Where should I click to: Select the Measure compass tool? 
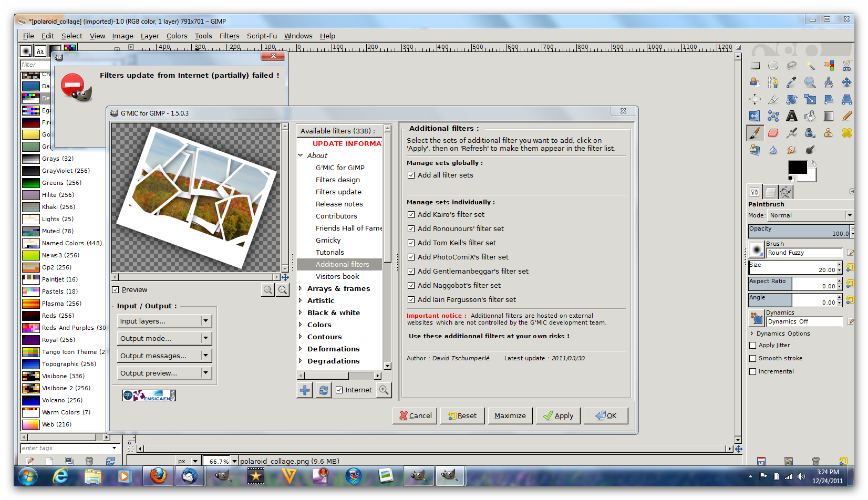click(x=829, y=82)
